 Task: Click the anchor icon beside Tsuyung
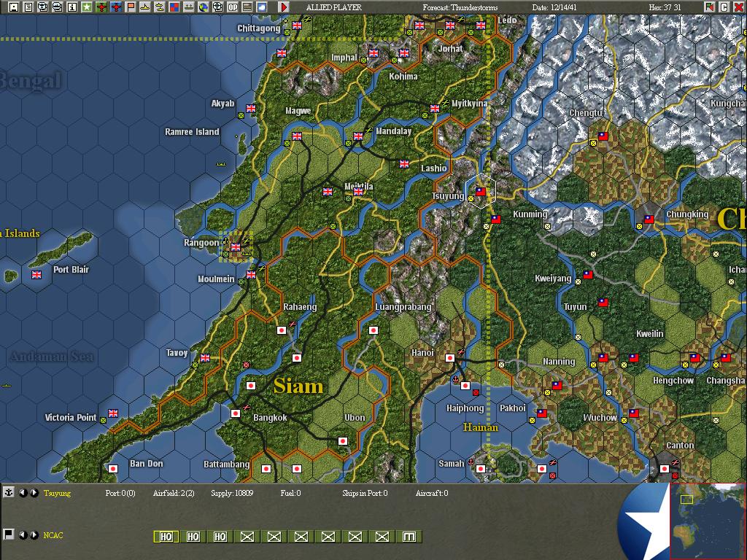[x=8, y=492]
